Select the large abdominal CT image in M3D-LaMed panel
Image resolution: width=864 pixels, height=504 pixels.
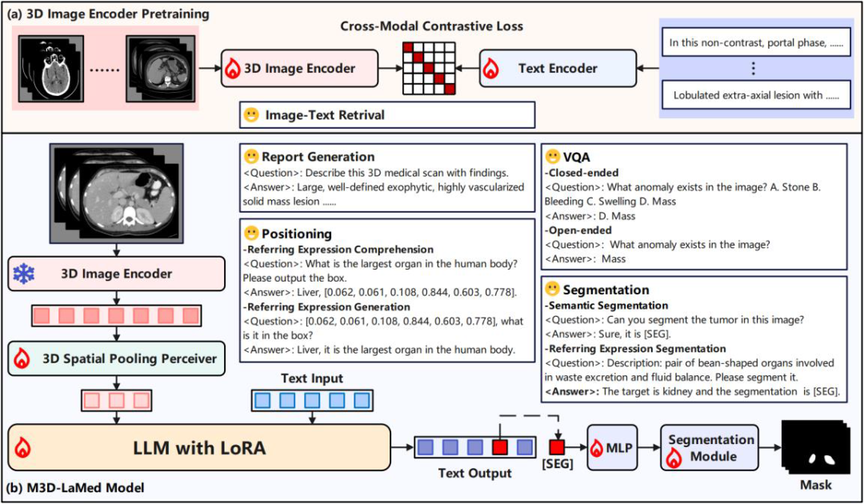(116, 194)
